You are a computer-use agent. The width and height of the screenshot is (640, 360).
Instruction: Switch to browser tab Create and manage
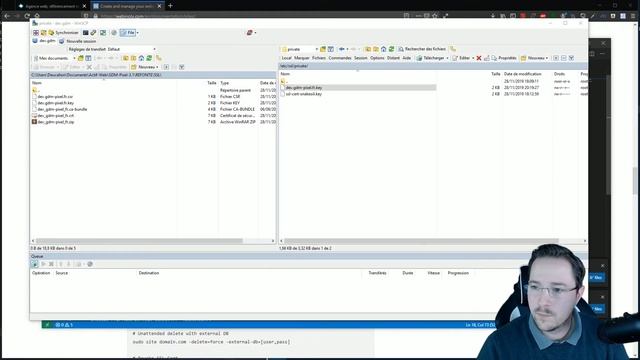pos(127,6)
